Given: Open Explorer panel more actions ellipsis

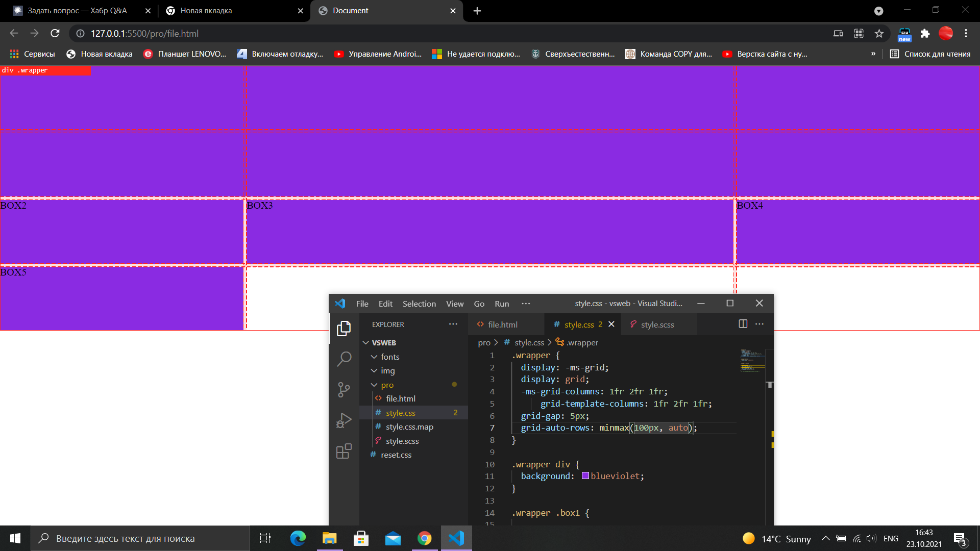Looking at the screenshot, I should [453, 324].
